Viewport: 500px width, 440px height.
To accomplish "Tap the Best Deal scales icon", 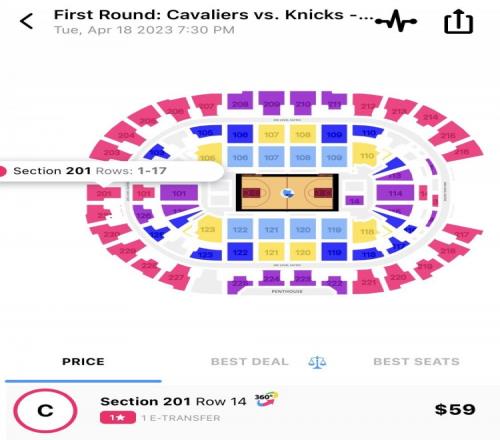I will (317, 362).
